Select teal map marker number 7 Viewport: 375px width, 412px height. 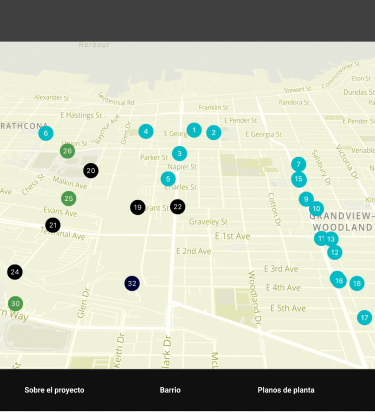coord(298,164)
